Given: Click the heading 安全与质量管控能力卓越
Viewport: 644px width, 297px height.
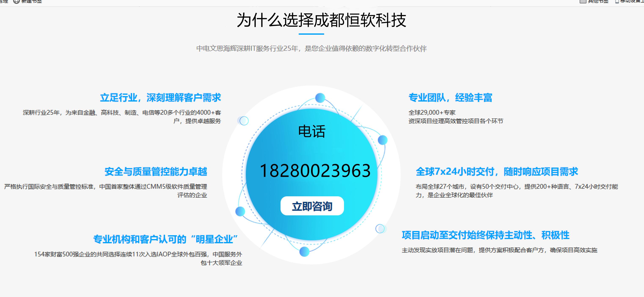Looking at the screenshot, I should click(x=156, y=172).
